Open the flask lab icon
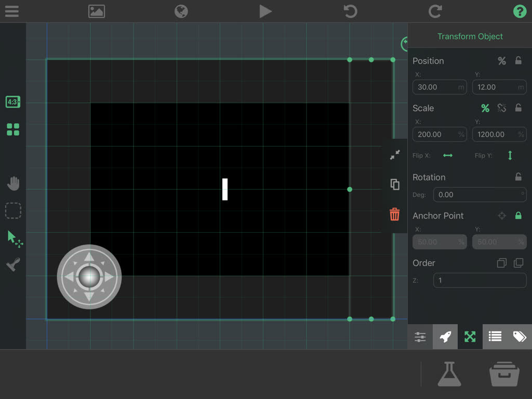Viewport: 532px width, 399px height. (449, 374)
